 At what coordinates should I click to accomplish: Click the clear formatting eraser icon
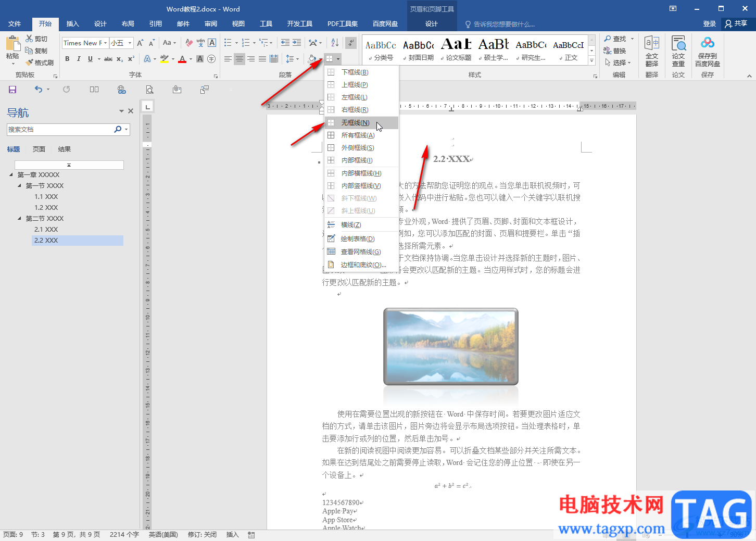(x=189, y=43)
